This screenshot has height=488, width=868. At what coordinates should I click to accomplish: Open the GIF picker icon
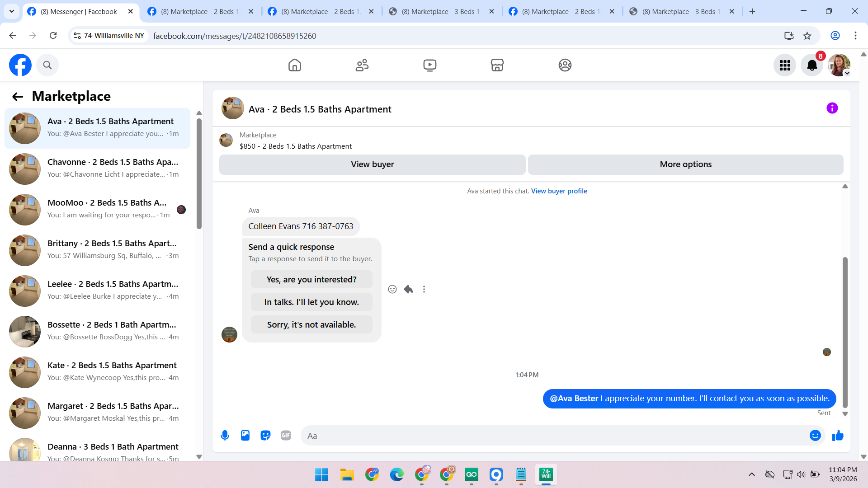click(x=286, y=436)
